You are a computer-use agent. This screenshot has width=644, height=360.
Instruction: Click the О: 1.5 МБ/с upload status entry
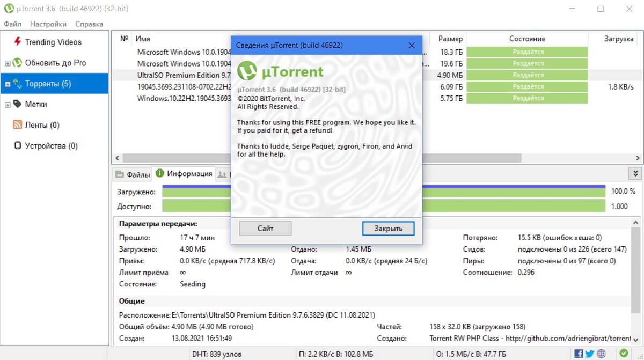(470, 354)
